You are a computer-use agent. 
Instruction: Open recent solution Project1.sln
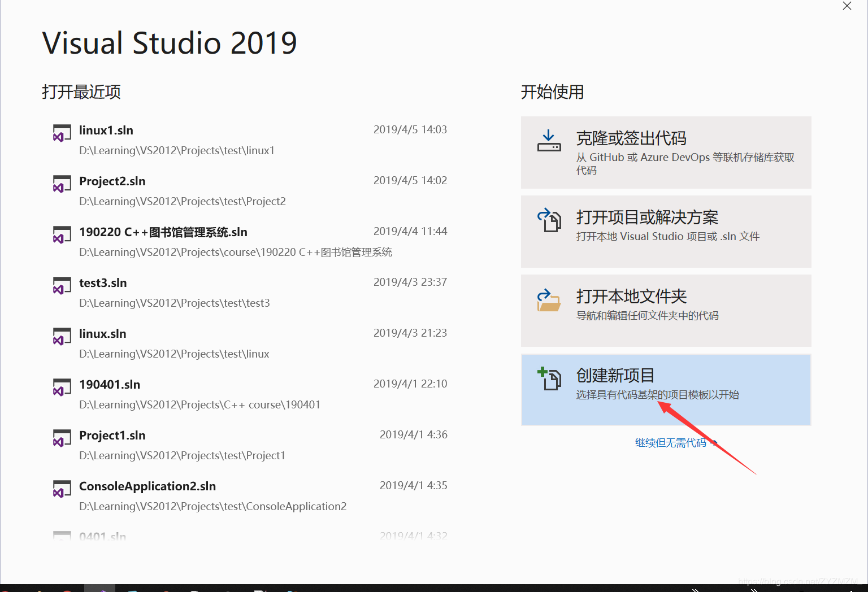250,445
